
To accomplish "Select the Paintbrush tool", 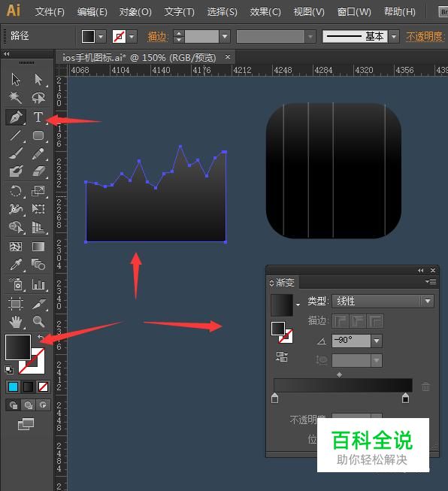I will click(16, 153).
